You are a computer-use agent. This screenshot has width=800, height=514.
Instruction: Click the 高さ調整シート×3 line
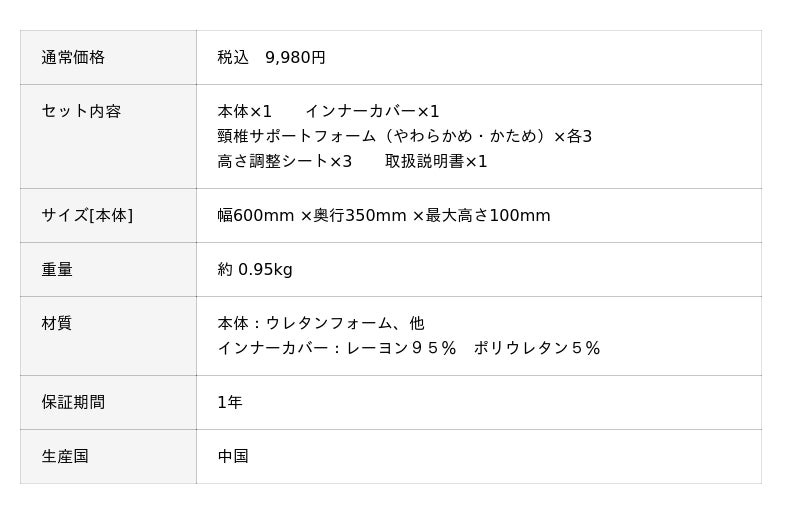click(x=285, y=161)
